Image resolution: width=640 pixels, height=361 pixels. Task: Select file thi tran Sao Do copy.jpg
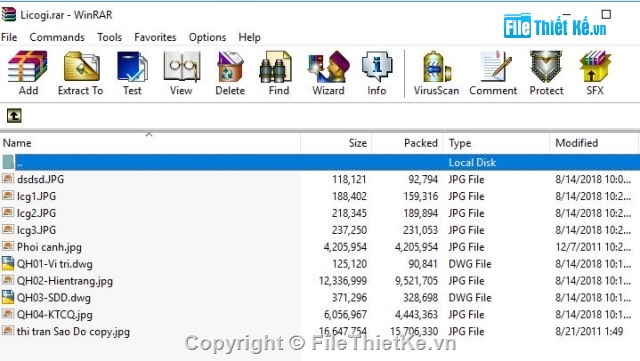pyautogui.click(x=73, y=332)
